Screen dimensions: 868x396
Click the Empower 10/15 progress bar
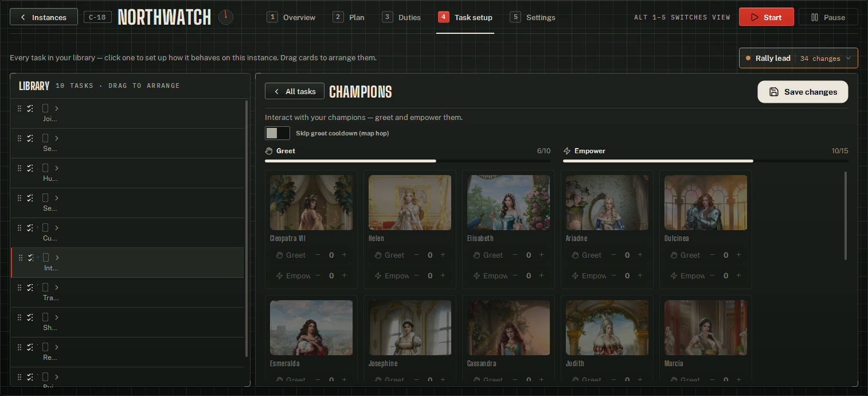tap(706, 161)
